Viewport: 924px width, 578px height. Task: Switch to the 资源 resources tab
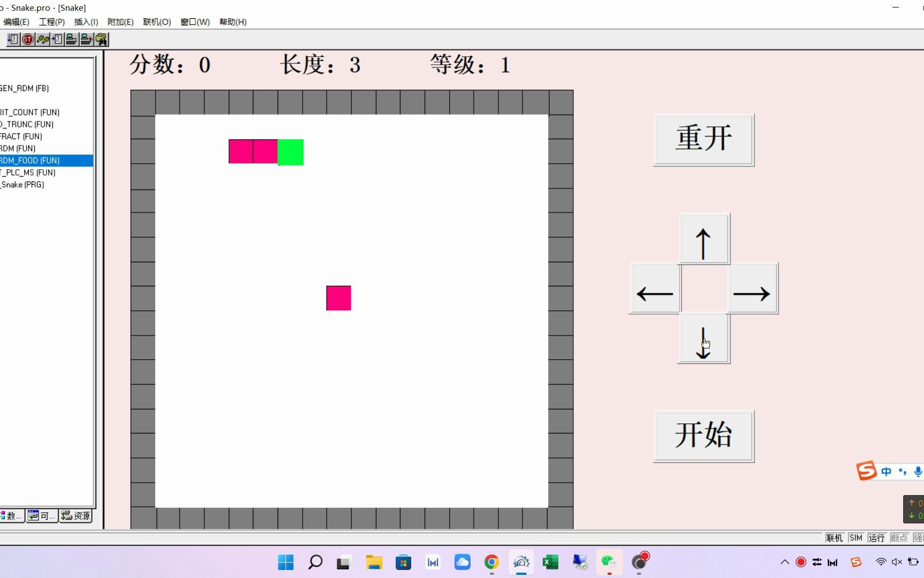[x=75, y=516]
